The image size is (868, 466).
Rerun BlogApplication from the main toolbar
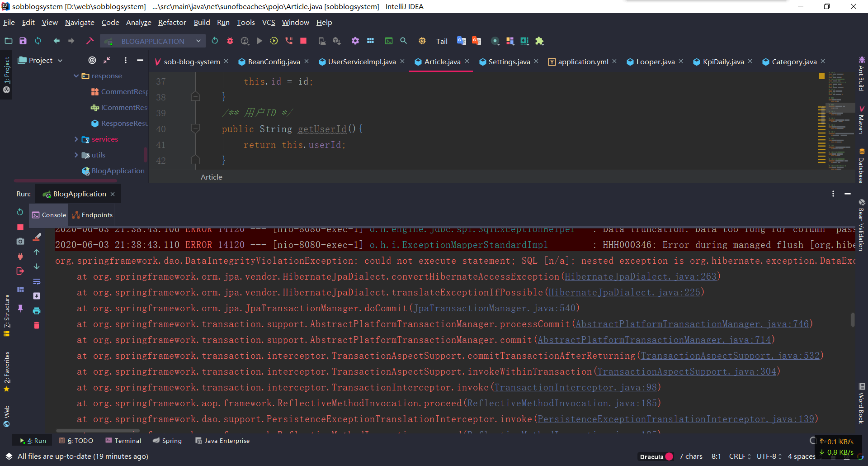pos(215,41)
